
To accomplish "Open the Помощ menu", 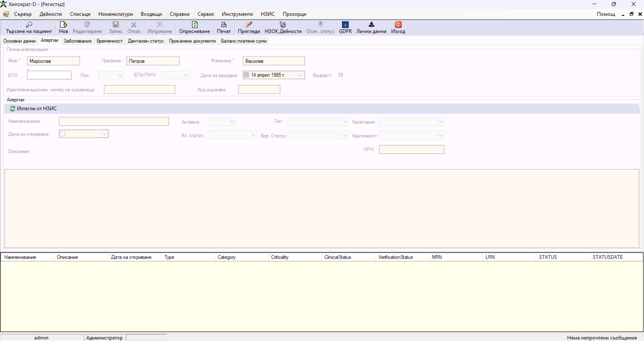I will (x=606, y=14).
